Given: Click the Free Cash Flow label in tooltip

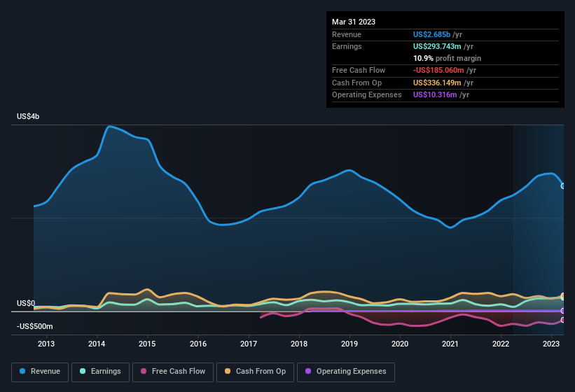Looking at the screenshot, I should click(x=359, y=70).
